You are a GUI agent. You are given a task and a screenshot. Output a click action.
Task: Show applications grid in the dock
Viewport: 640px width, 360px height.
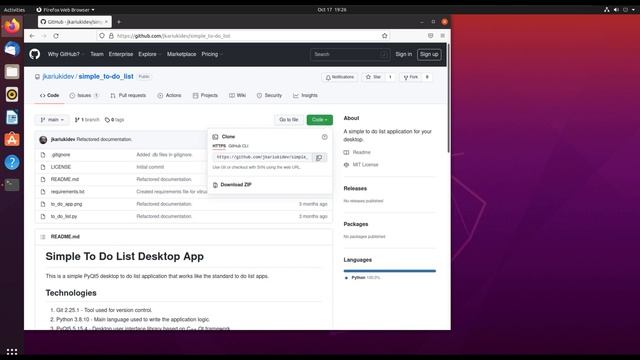click(x=12, y=351)
